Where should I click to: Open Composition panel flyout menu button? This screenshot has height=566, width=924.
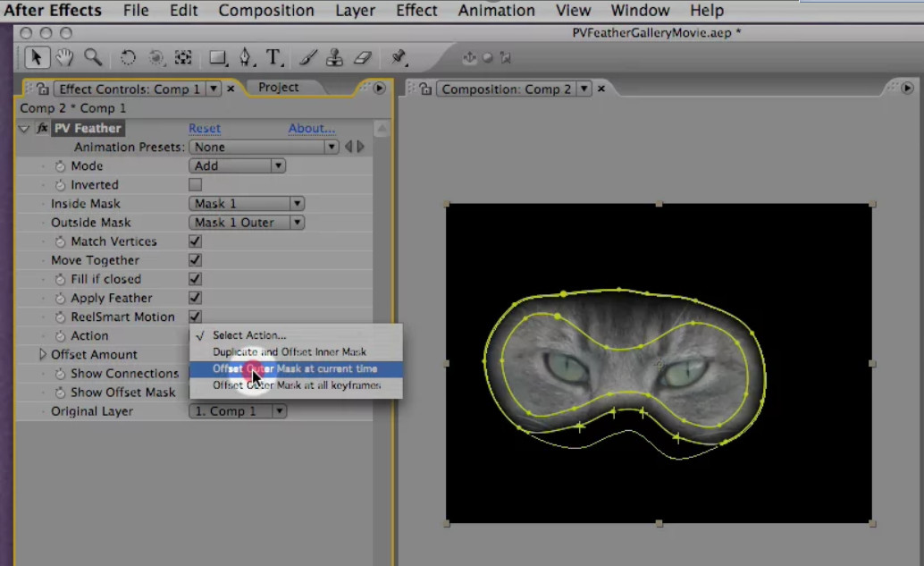click(x=908, y=89)
